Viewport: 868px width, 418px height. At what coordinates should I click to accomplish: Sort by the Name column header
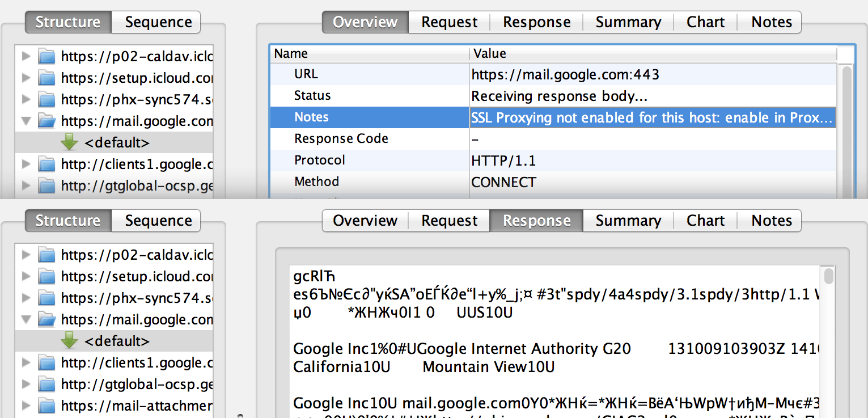point(370,54)
